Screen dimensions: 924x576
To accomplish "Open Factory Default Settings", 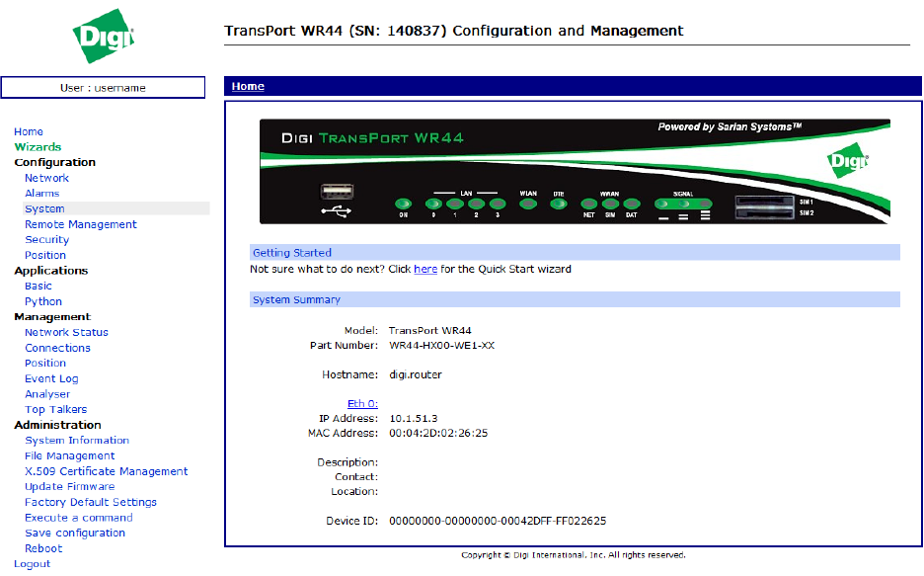I will click(91, 502).
